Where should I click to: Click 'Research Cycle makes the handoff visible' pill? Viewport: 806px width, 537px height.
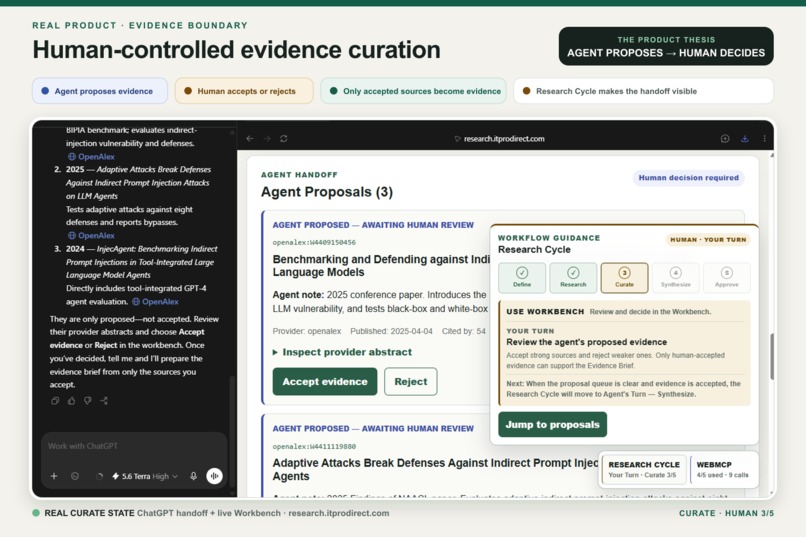click(x=644, y=91)
